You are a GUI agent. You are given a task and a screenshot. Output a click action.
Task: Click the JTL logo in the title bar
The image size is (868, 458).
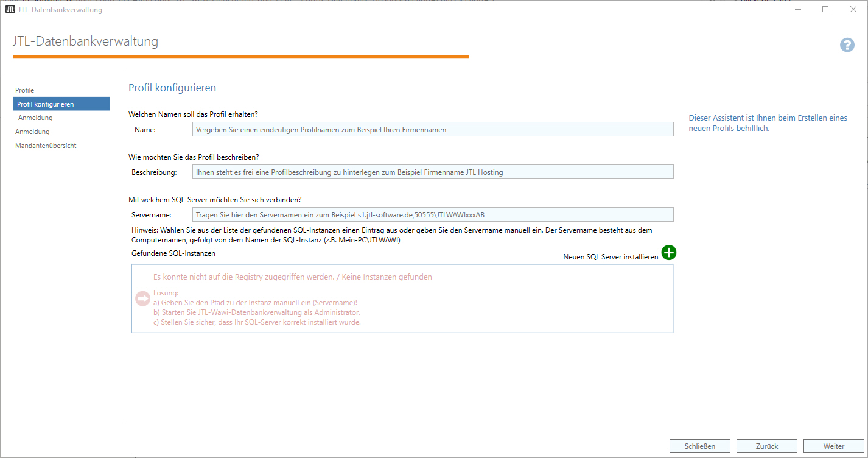[x=10, y=10]
